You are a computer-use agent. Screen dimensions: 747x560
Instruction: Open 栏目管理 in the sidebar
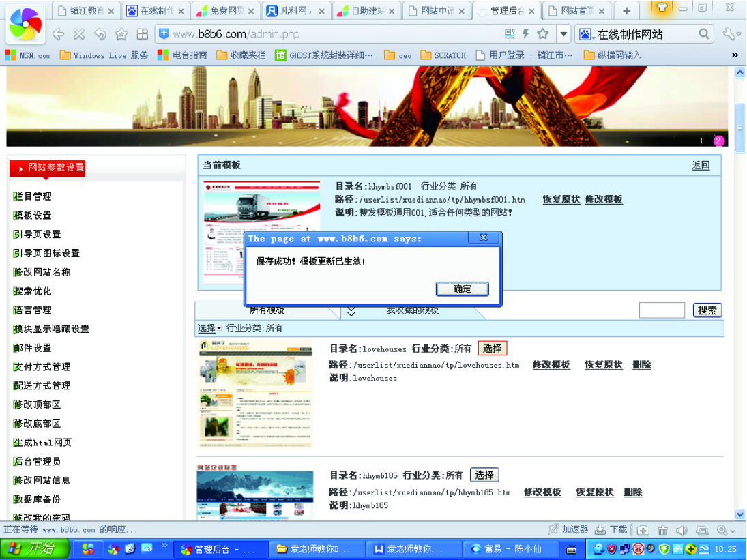[x=32, y=196]
